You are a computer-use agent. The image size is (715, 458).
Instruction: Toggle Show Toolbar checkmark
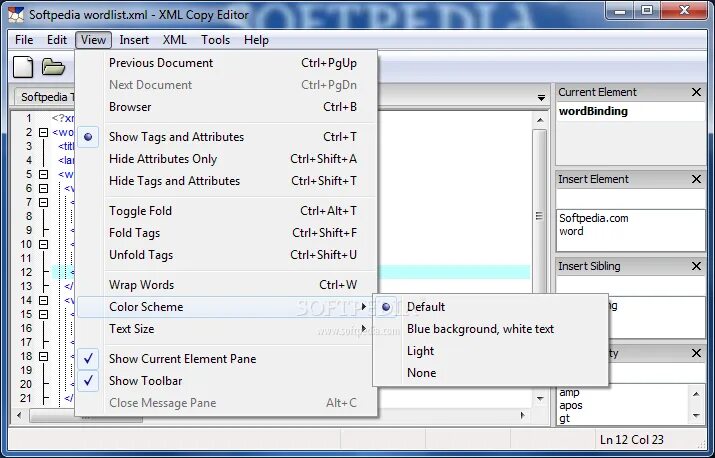click(227, 380)
